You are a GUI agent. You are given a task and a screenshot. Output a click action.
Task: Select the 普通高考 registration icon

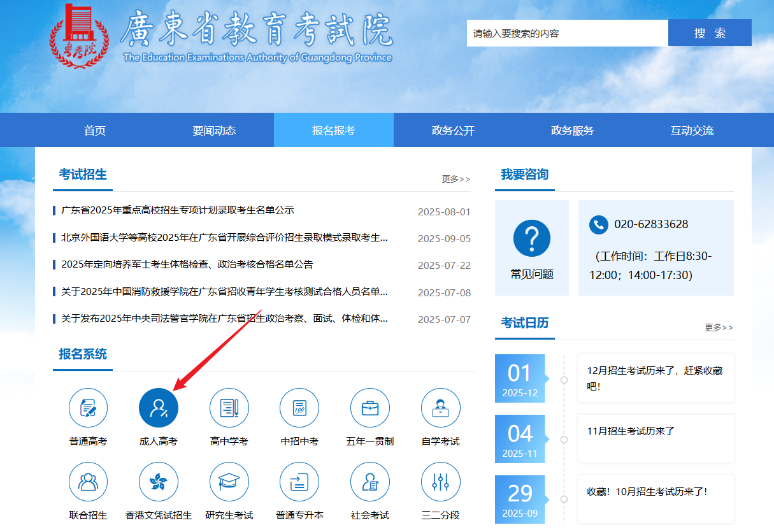click(88, 408)
